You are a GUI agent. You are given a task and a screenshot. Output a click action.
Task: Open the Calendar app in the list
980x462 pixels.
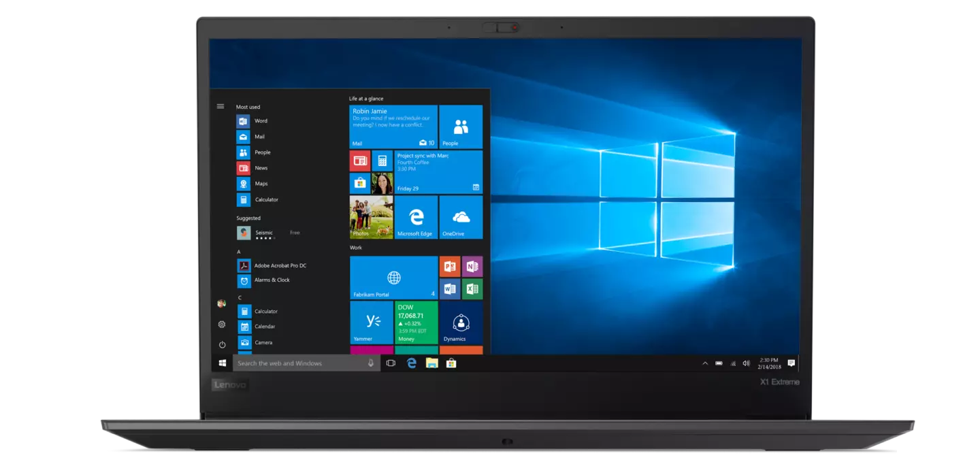pyautogui.click(x=257, y=327)
